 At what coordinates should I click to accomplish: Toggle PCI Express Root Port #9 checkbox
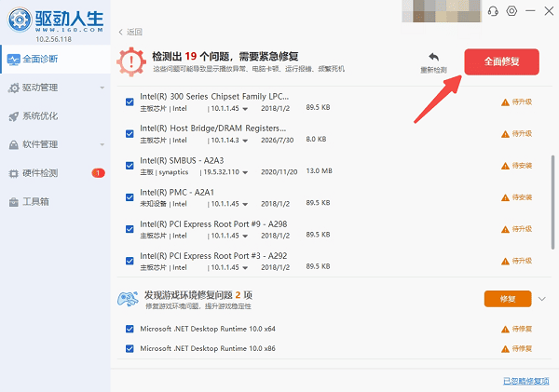pyautogui.click(x=130, y=229)
